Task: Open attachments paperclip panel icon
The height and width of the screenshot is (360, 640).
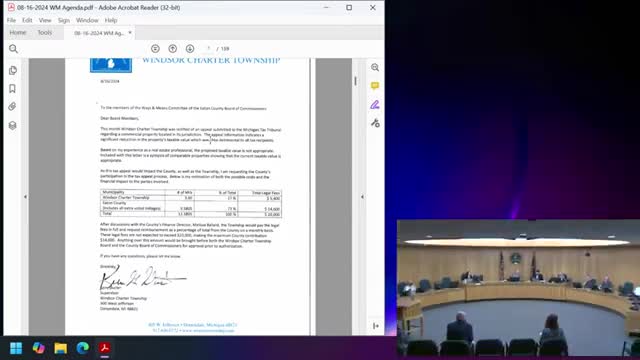Action: (x=12, y=107)
